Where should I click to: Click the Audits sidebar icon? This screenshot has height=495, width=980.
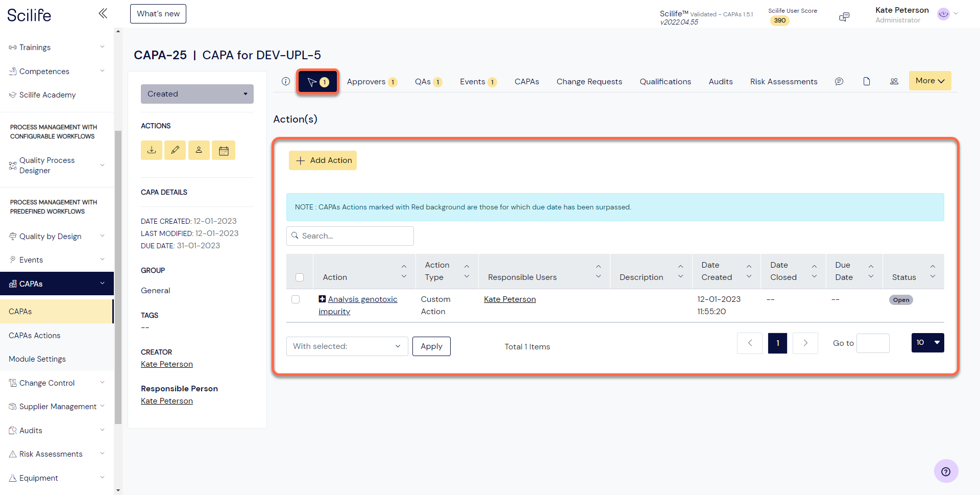tap(13, 430)
